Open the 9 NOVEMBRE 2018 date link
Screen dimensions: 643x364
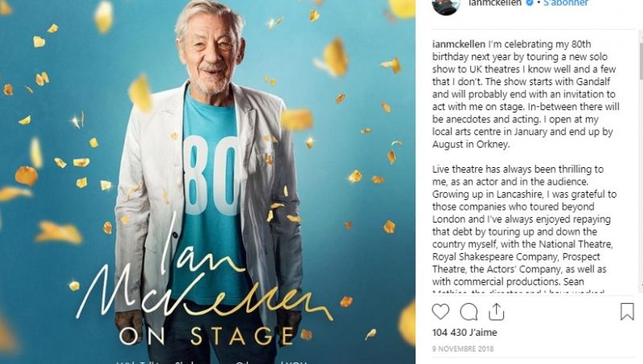tap(463, 349)
